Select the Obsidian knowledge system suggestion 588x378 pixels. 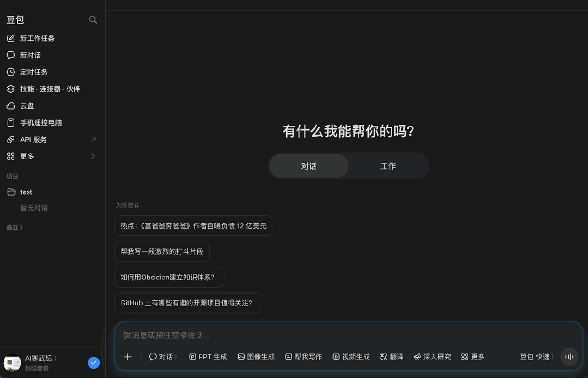pyautogui.click(x=169, y=277)
